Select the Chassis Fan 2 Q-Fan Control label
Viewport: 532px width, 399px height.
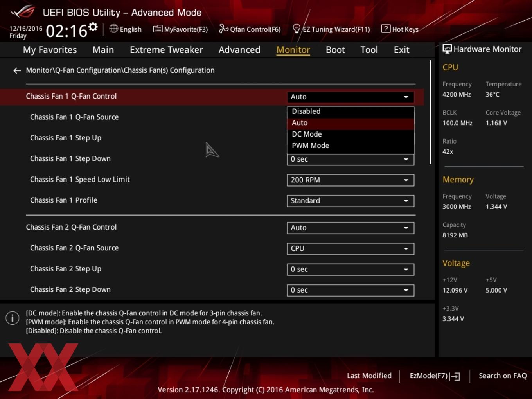[71, 227]
